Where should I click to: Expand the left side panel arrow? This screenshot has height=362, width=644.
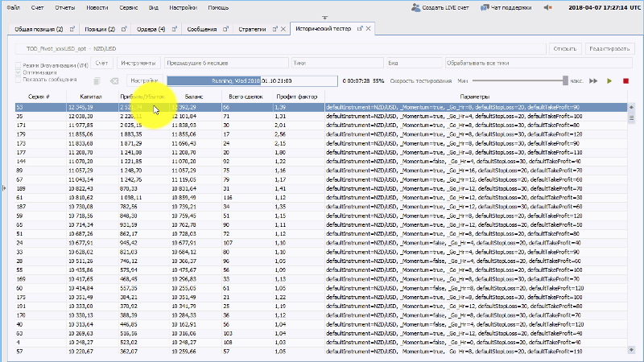tap(4, 188)
